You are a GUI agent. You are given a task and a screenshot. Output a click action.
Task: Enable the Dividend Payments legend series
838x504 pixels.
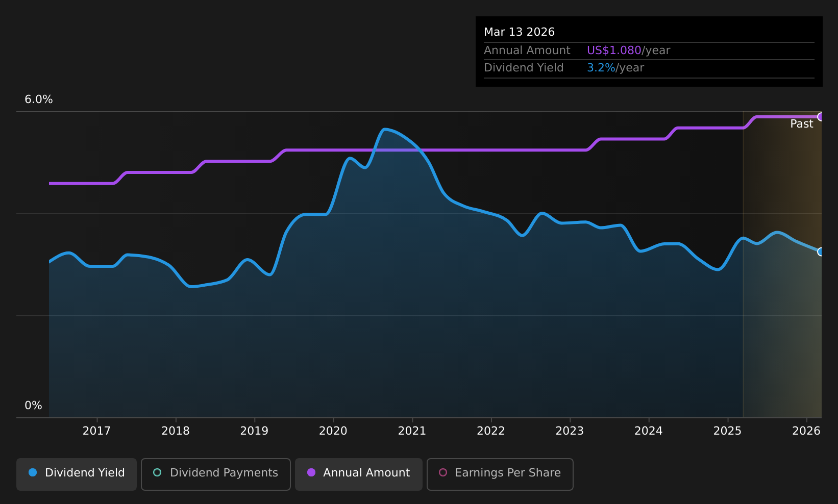(x=216, y=474)
